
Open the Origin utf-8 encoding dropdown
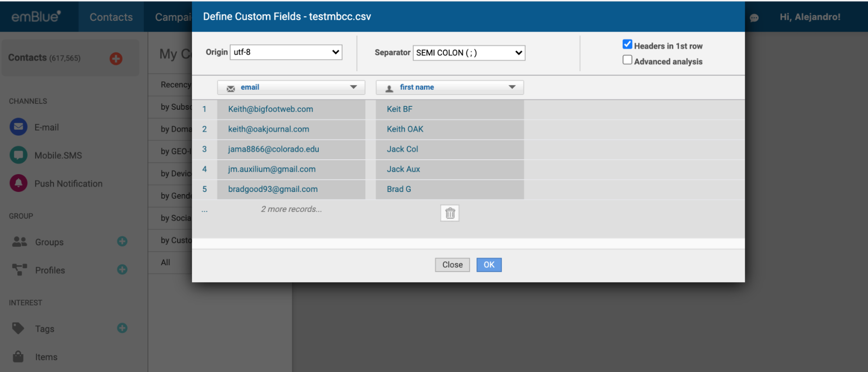coord(286,52)
